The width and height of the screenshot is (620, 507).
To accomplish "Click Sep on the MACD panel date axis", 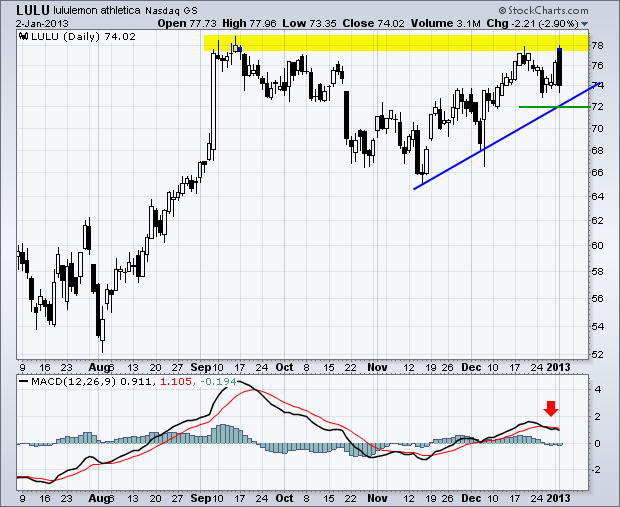I will pos(200,498).
